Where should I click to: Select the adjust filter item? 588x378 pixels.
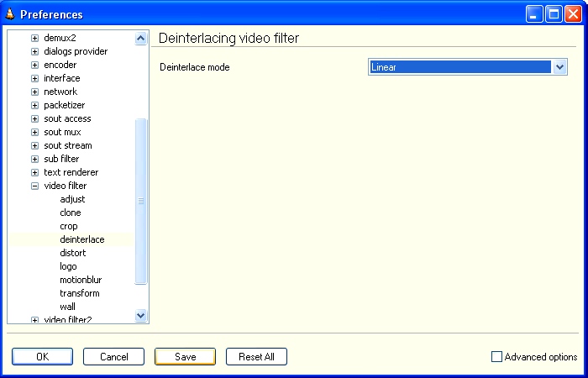[72, 199]
